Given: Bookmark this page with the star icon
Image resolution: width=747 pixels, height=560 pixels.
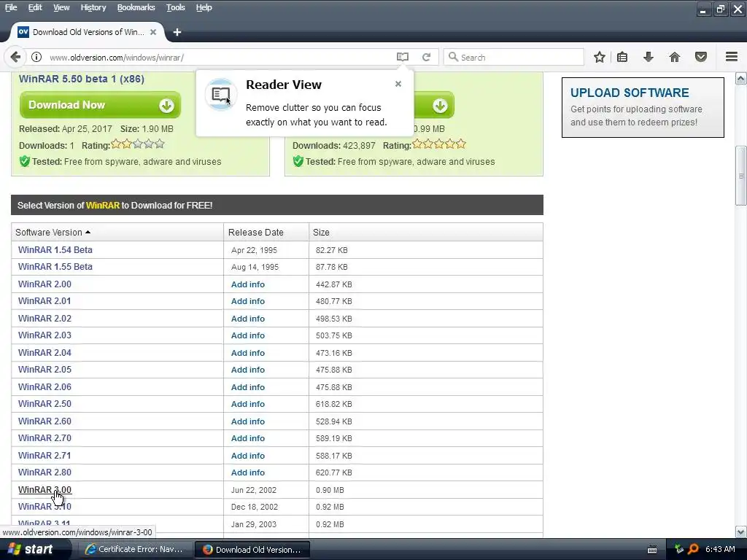Looking at the screenshot, I should [600, 57].
